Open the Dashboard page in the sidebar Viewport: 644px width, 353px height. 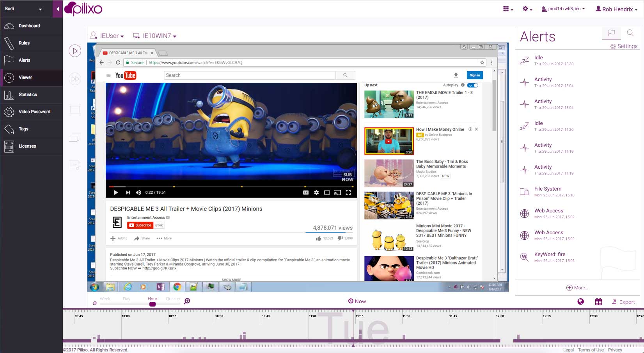[31, 26]
